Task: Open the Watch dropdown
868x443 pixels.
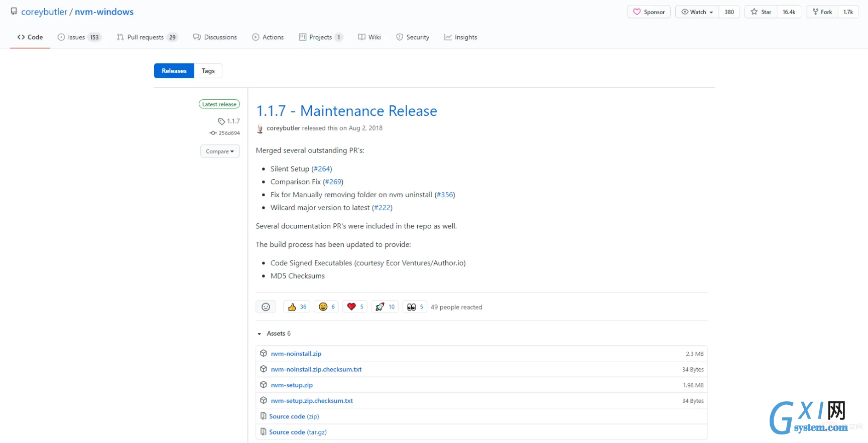Action: pos(697,12)
